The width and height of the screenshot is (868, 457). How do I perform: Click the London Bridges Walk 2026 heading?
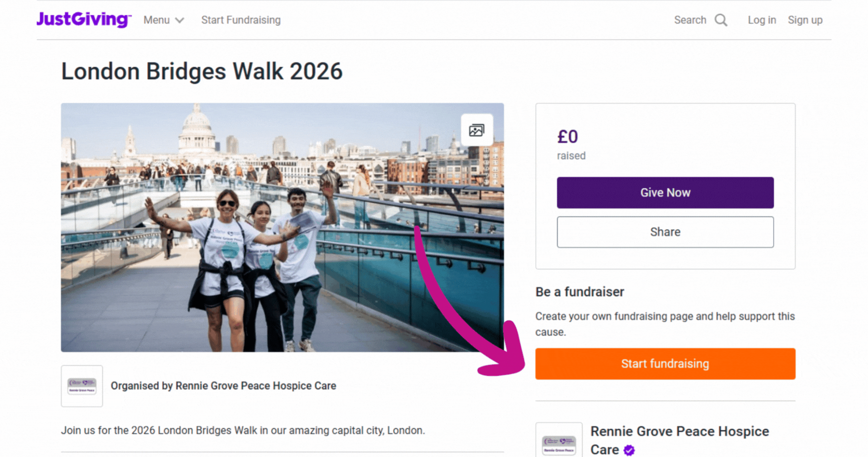(x=202, y=71)
